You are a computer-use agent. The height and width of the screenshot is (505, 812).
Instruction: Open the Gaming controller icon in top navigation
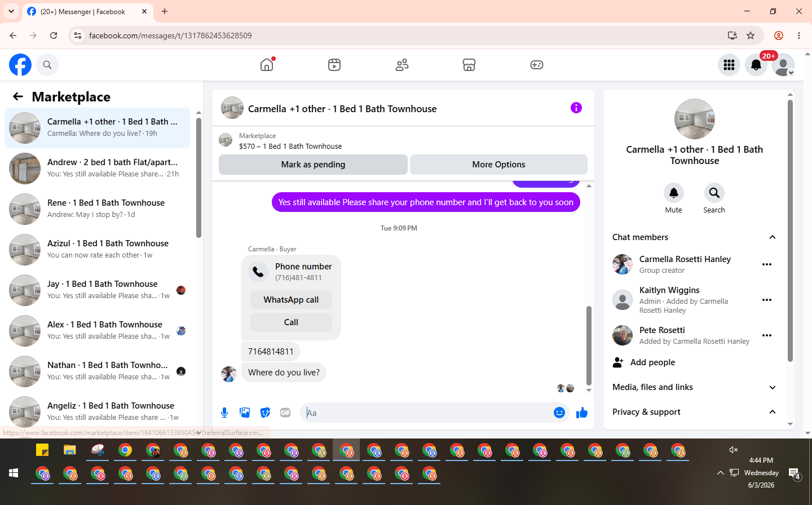pyautogui.click(x=537, y=65)
